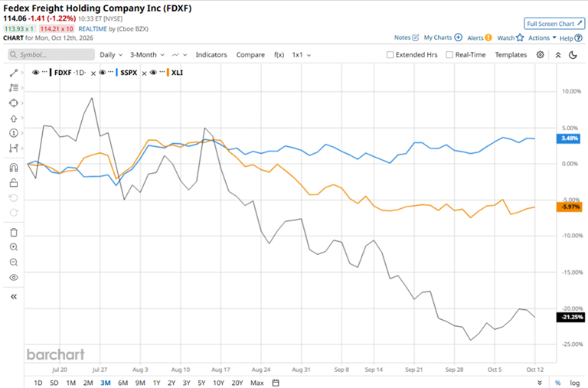Focus the Symbol search field
The height and width of the screenshot is (388, 588).
pyautogui.click(x=51, y=55)
